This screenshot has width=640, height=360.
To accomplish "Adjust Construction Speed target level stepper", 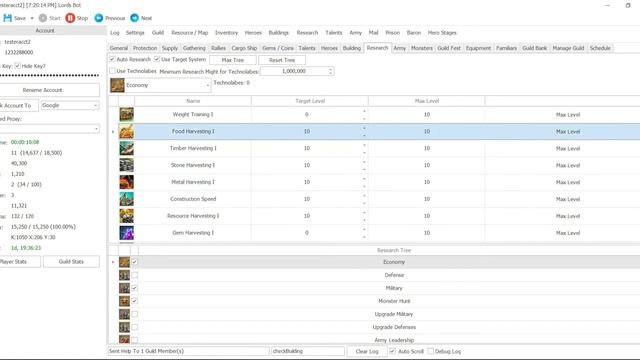I will tap(364, 199).
